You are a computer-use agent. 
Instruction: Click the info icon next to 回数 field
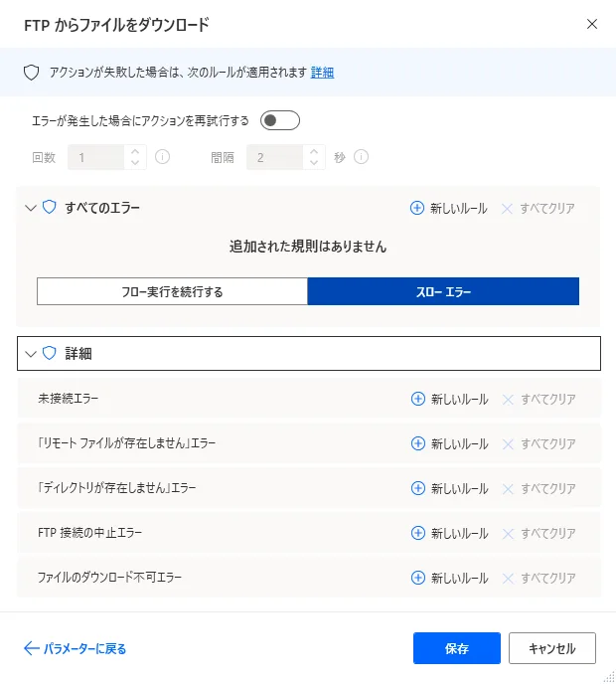click(163, 157)
